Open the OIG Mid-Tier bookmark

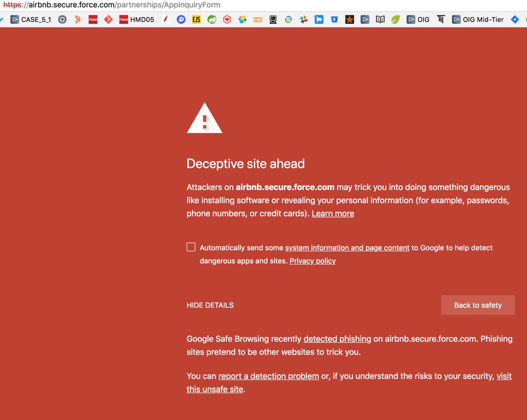pos(478,19)
